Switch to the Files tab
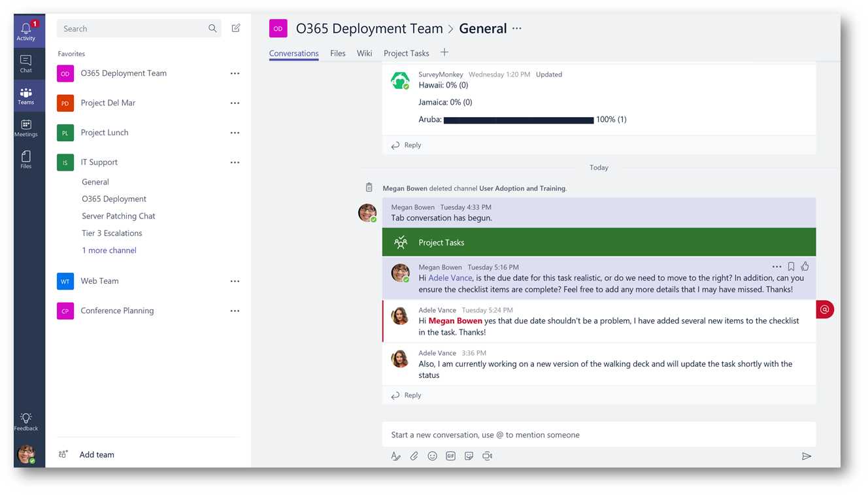This screenshot has width=868, height=495. (338, 54)
